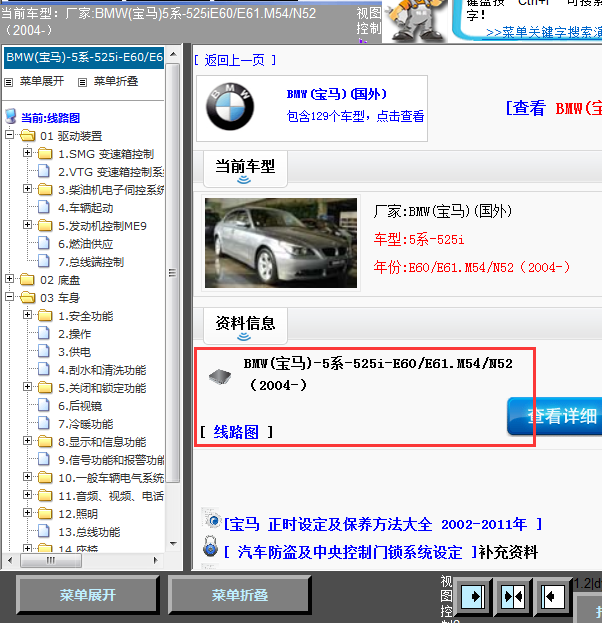Click document icon of 6.燃油供应

click(x=44, y=244)
